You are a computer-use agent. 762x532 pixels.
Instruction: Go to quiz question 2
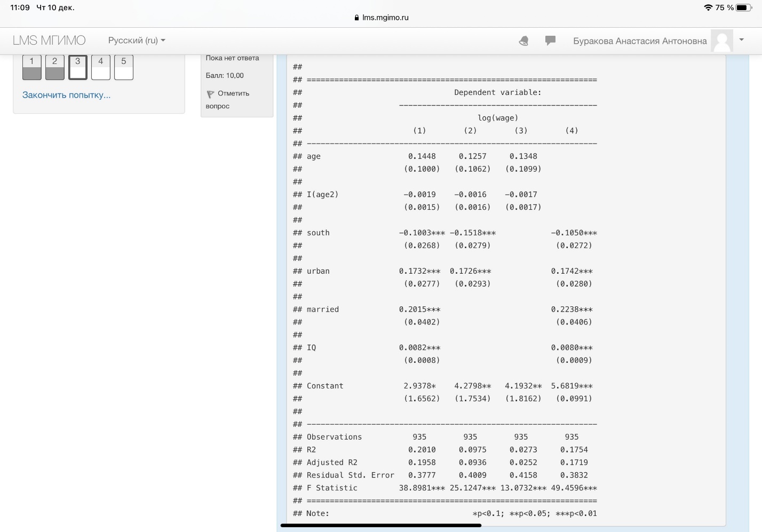point(55,67)
